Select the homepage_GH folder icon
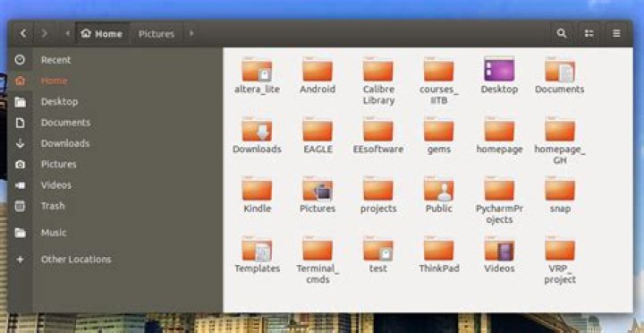Image resolution: width=644 pixels, height=333 pixels. pyautogui.click(x=560, y=129)
